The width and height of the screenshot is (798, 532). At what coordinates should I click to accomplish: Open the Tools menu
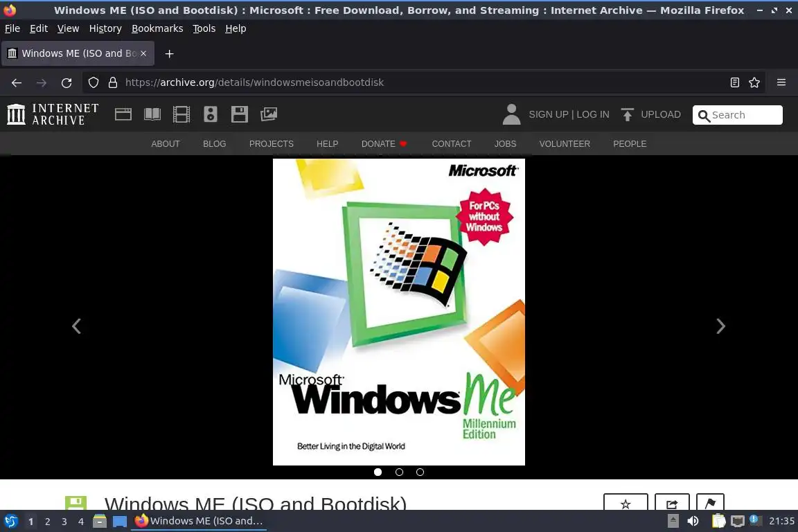click(x=204, y=28)
